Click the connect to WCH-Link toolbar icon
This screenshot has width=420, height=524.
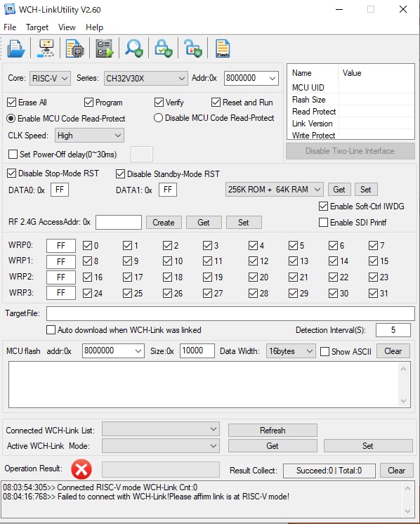click(46, 48)
